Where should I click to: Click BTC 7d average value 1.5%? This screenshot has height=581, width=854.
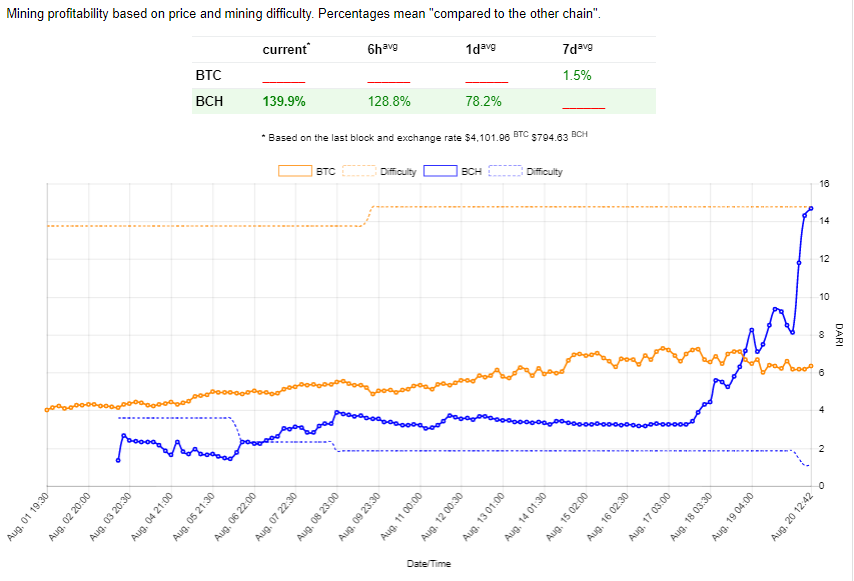[x=577, y=75]
